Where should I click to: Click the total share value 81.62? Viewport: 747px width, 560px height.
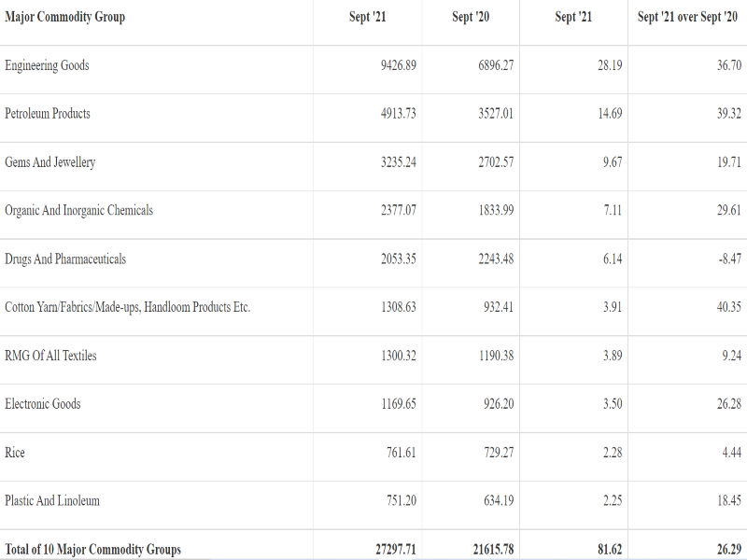[610, 549]
